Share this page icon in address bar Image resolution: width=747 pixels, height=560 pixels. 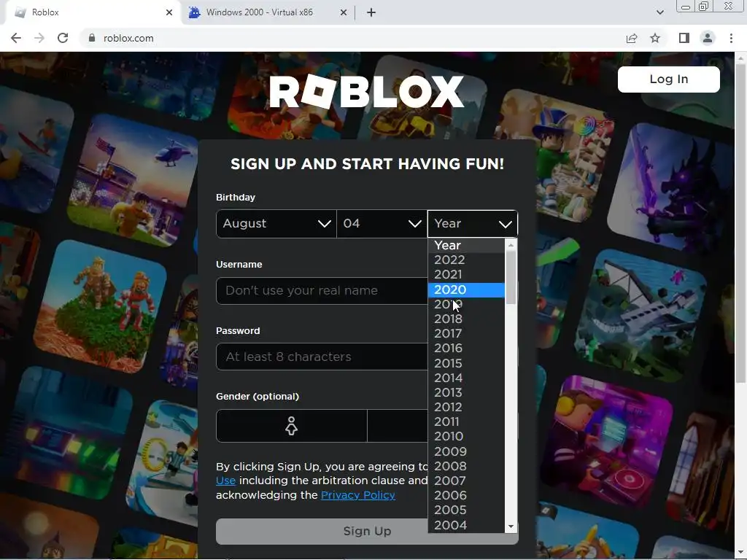tap(632, 38)
